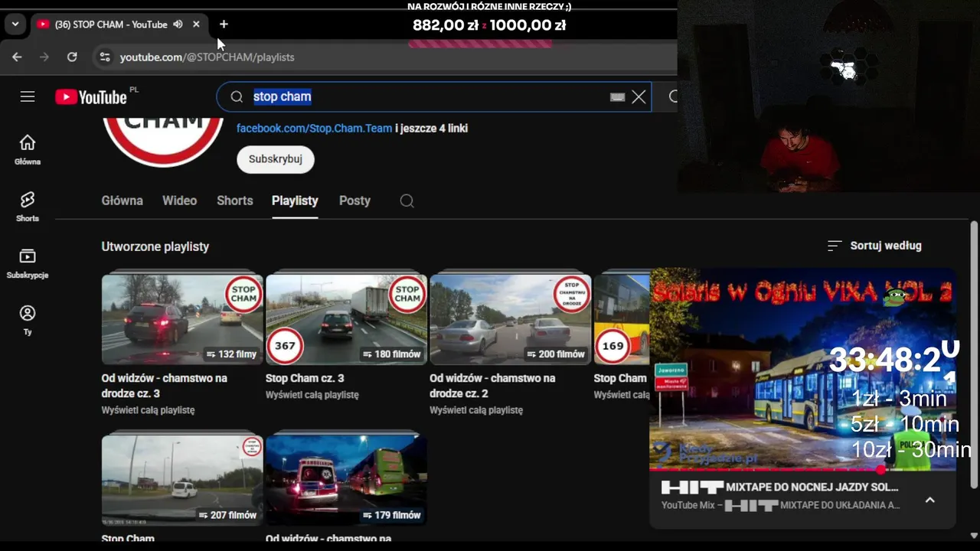Screen dimensions: 980x551
Task: Close the STOP CHAM YouTube tab
Action: [x=196, y=24]
